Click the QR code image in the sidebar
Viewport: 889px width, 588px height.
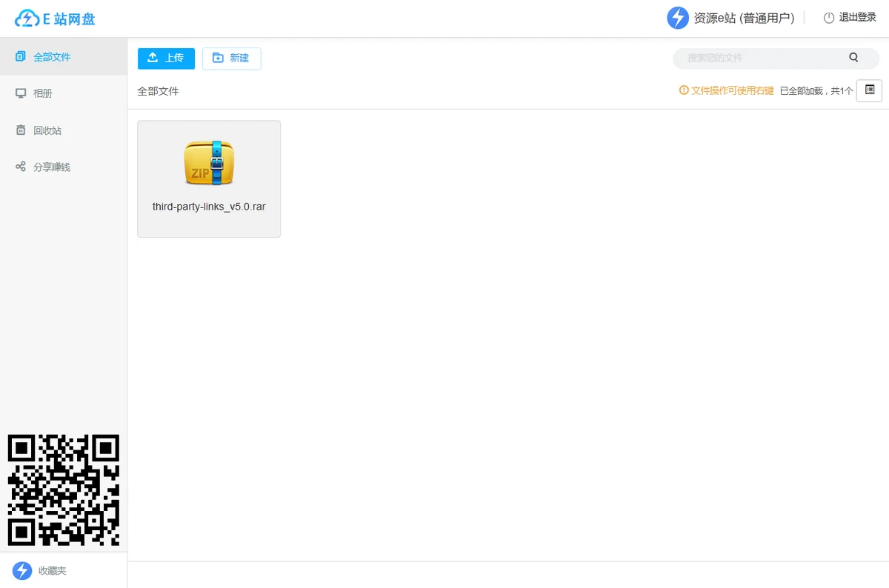click(63, 490)
